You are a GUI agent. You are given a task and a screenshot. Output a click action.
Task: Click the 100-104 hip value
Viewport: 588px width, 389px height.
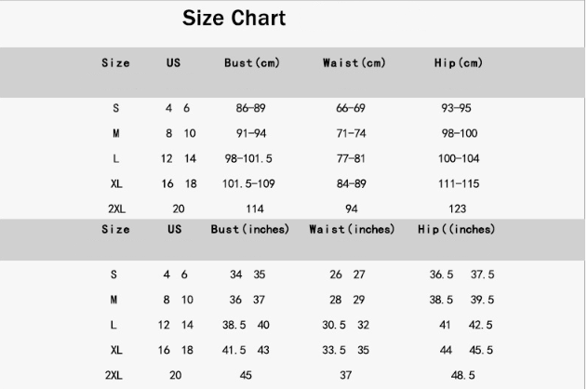tap(458, 159)
